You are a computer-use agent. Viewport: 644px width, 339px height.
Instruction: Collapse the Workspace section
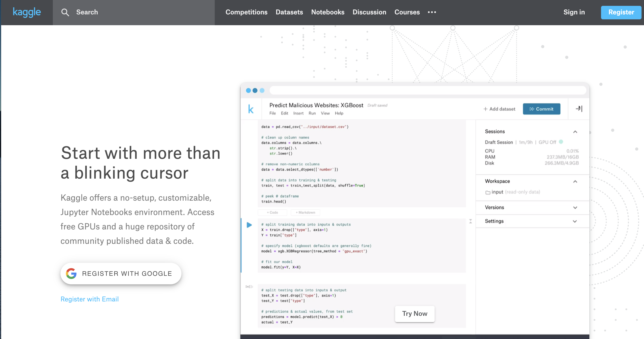coord(575,181)
